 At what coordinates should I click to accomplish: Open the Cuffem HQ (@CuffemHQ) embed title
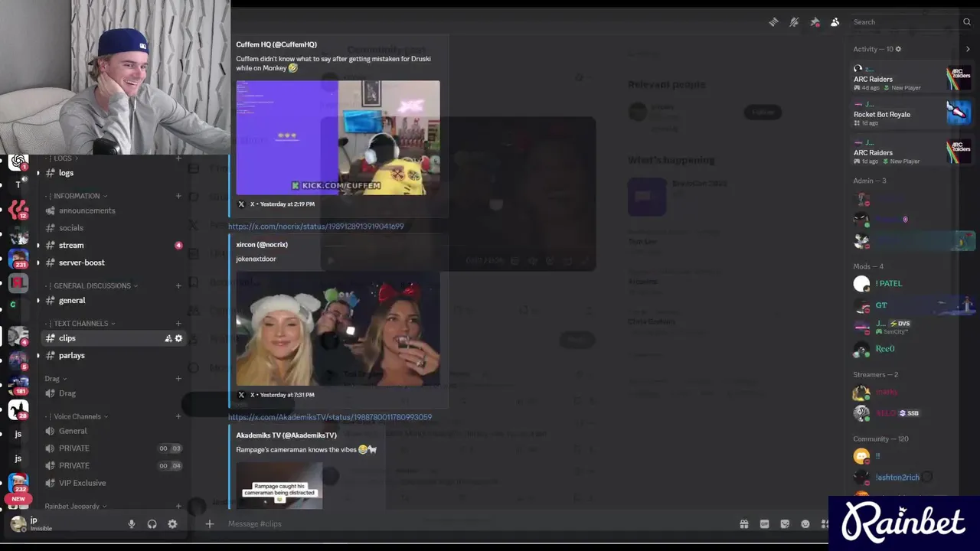point(276,44)
